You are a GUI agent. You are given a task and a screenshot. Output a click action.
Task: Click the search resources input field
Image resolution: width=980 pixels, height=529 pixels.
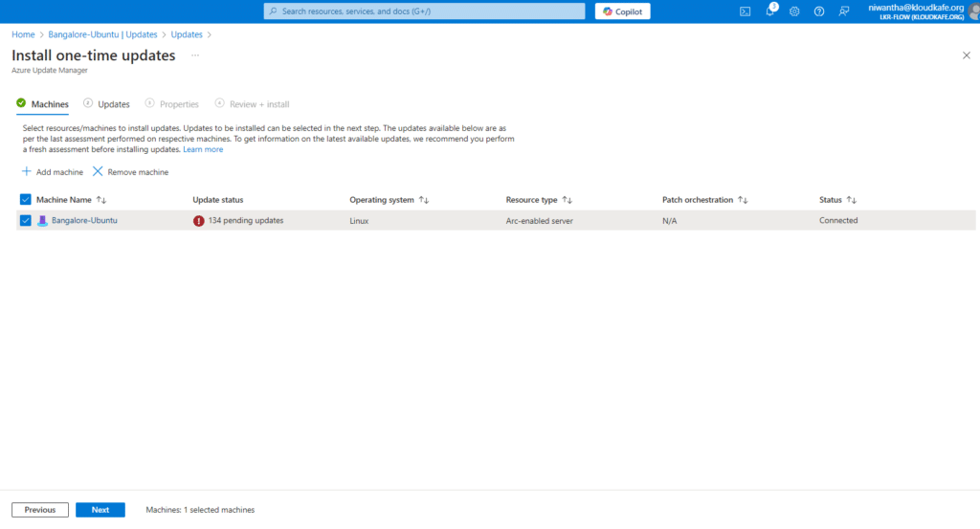coord(424,11)
